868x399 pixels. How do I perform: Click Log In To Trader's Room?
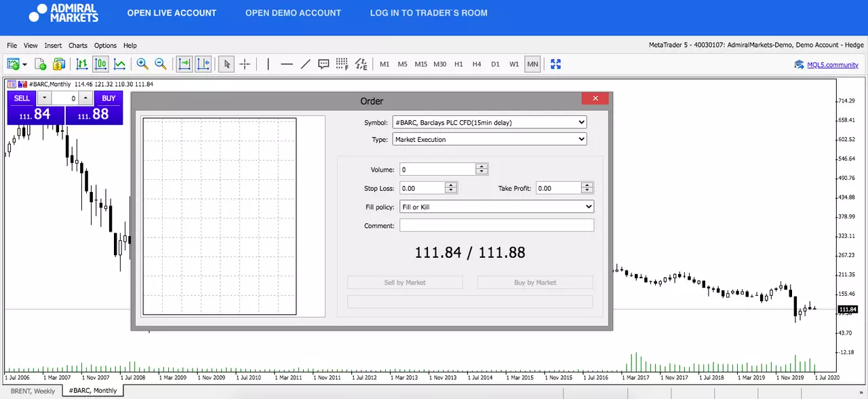(429, 13)
